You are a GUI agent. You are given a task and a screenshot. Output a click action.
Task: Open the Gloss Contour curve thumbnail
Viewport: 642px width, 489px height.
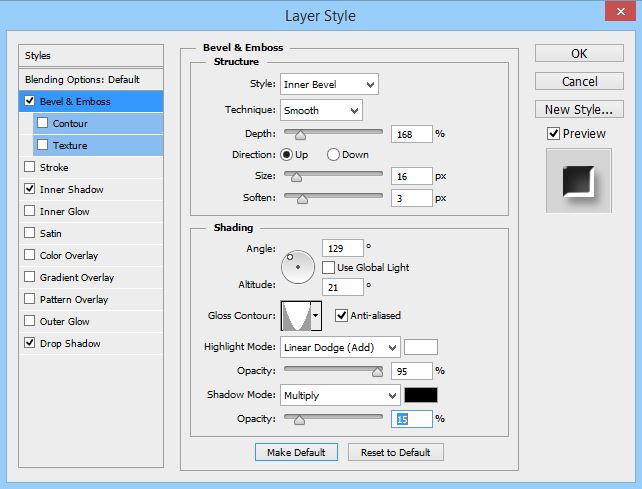click(296, 316)
